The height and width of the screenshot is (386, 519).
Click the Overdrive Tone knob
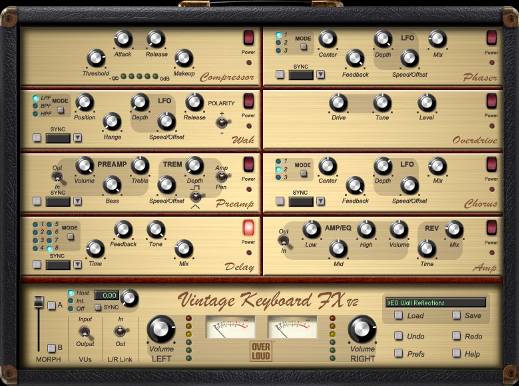pos(382,102)
